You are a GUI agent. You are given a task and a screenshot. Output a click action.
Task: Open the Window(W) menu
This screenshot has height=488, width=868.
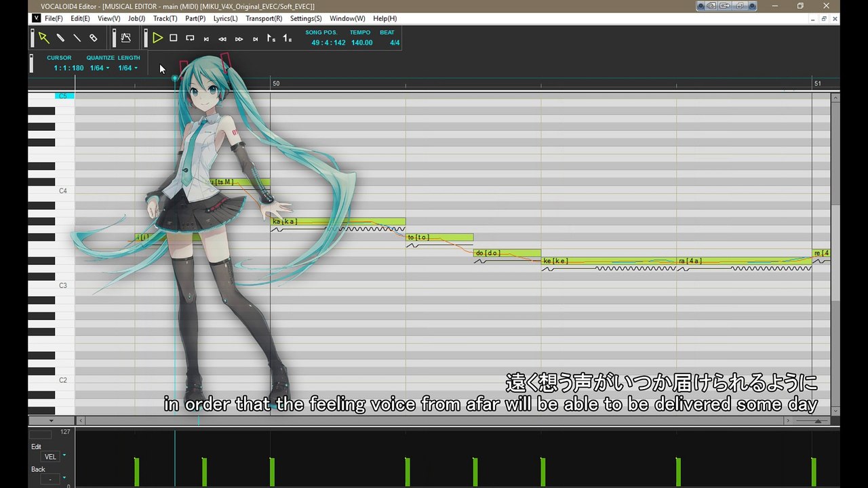347,18
